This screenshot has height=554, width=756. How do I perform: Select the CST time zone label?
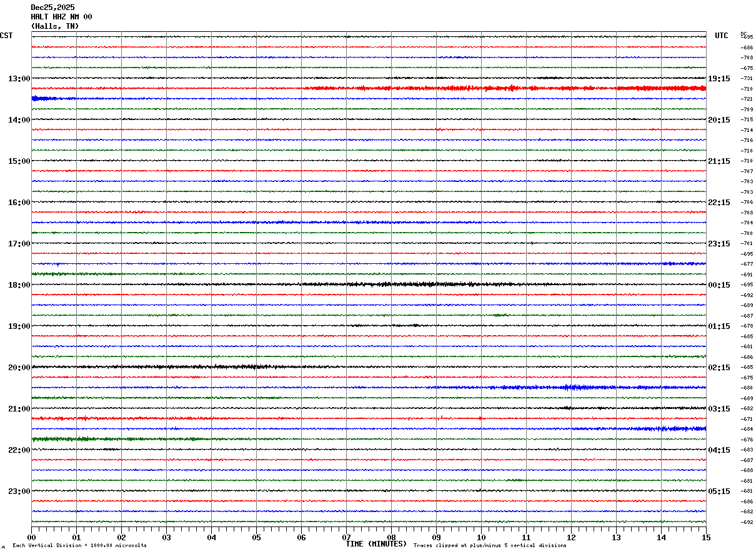point(6,36)
